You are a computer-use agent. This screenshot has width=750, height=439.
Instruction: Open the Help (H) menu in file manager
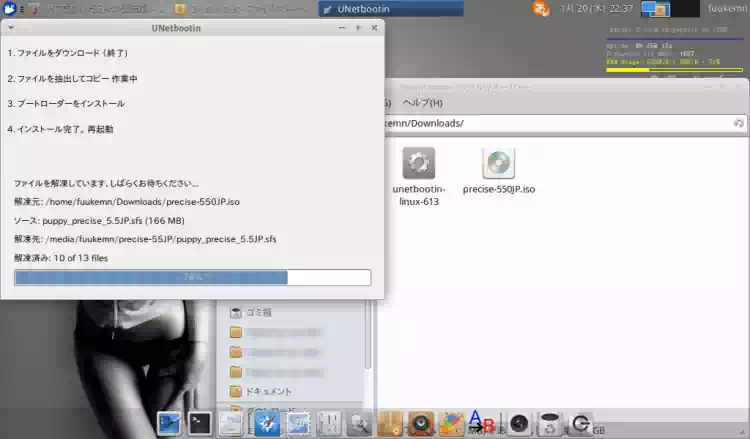423,103
